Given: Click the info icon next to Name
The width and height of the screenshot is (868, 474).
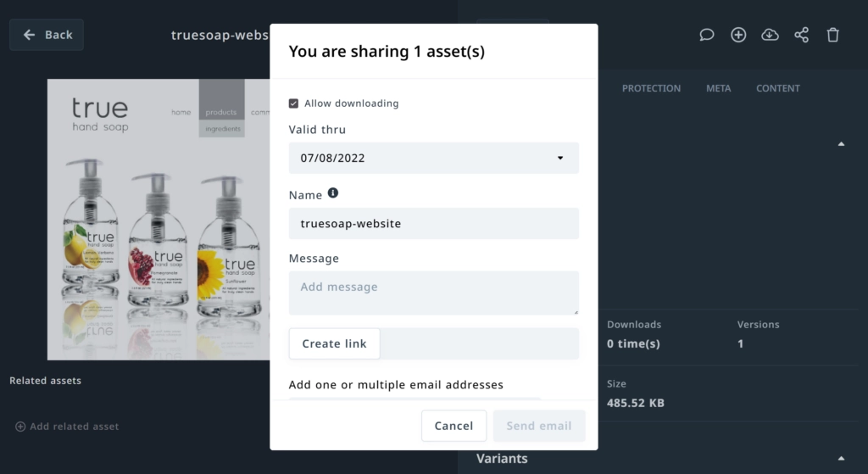Looking at the screenshot, I should point(332,192).
